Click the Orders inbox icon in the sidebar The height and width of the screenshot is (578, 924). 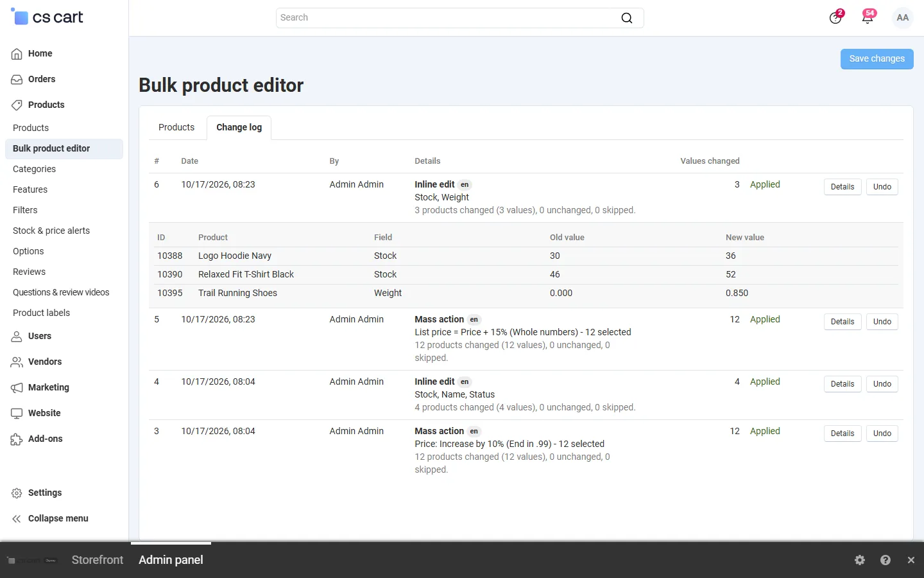(17, 80)
